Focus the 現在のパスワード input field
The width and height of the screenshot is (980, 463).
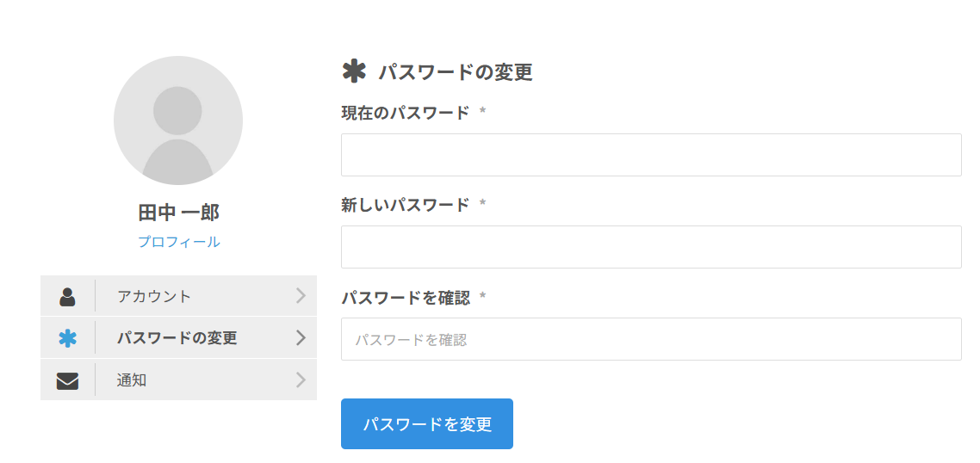click(651, 155)
